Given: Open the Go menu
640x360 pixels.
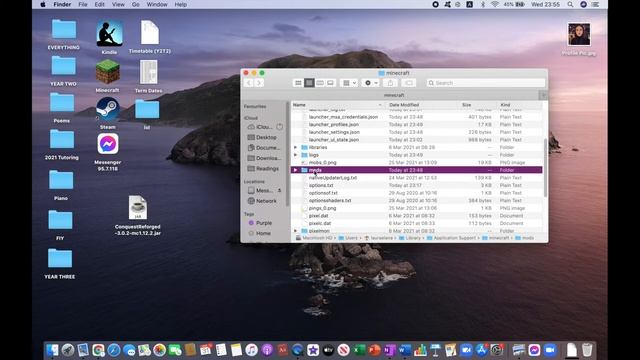Looking at the screenshot, I should (136, 4).
